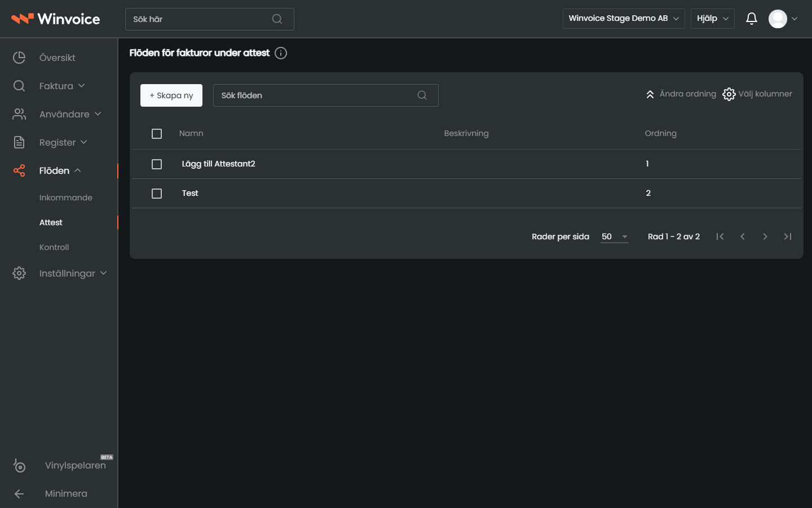This screenshot has width=812, height=508.
Task: Collapse the Flöden submenu chevron
Action: coord(78,170)
